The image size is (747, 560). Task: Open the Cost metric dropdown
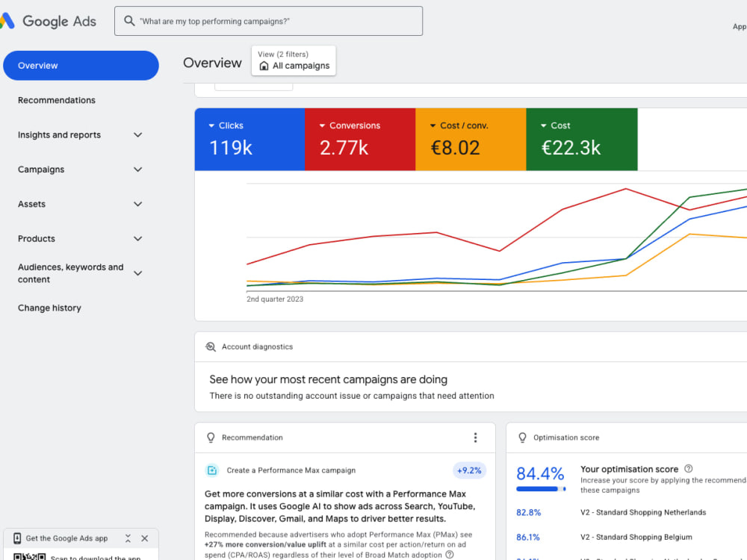click(x=543, y=125)
